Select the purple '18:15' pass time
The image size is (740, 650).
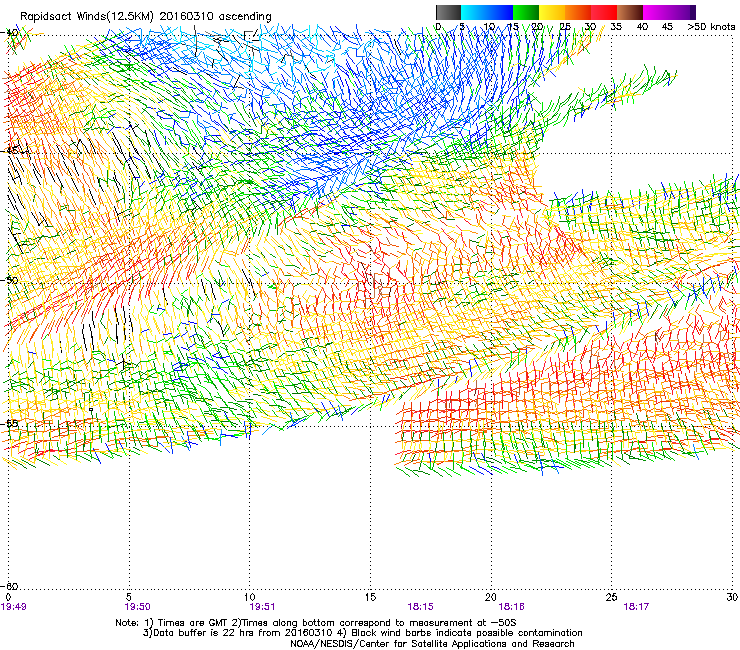click(x=420, y=607)
